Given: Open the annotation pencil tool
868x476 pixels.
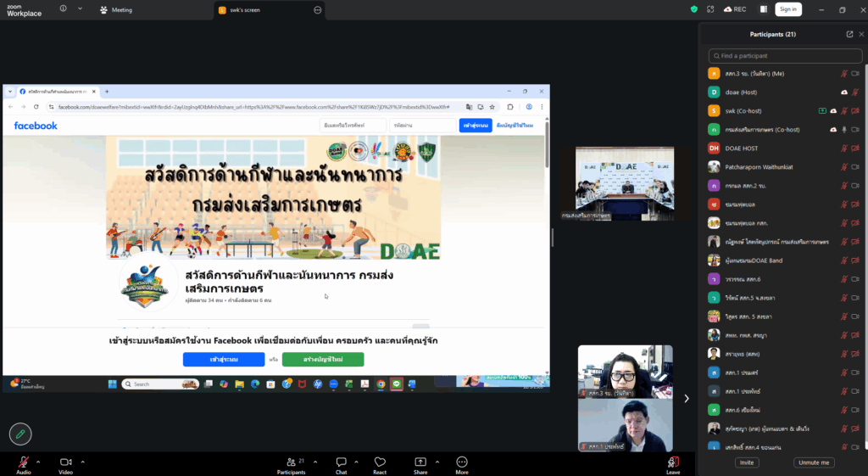Looking at the screenshot, I should click(20, 434).
